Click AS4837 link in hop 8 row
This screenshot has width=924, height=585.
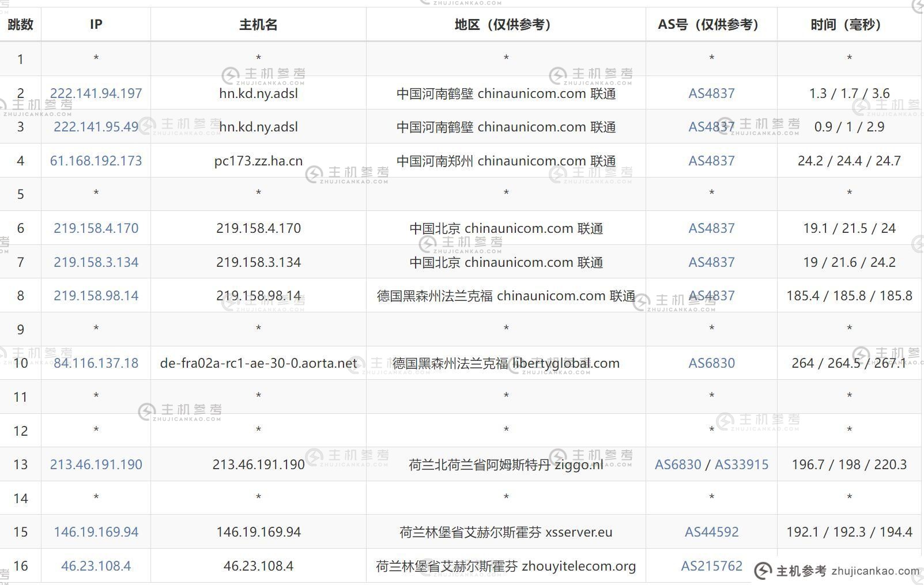point(711,296)
